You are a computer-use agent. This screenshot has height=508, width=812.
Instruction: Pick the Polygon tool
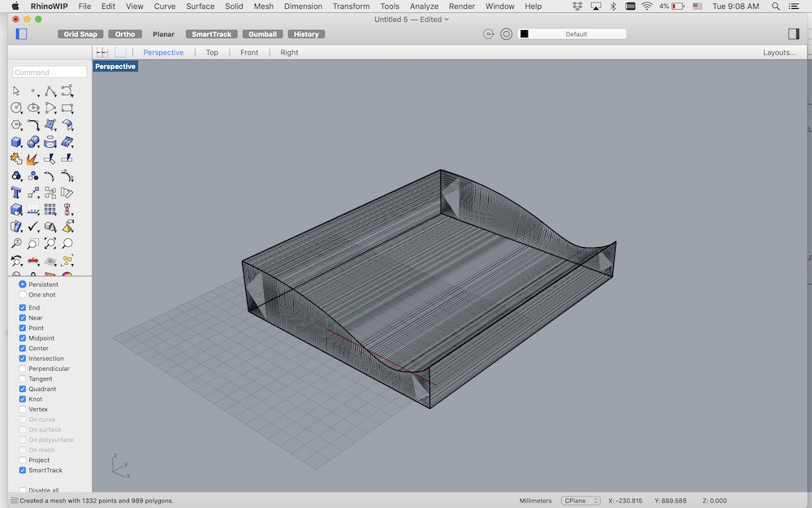tap(16, 125)
